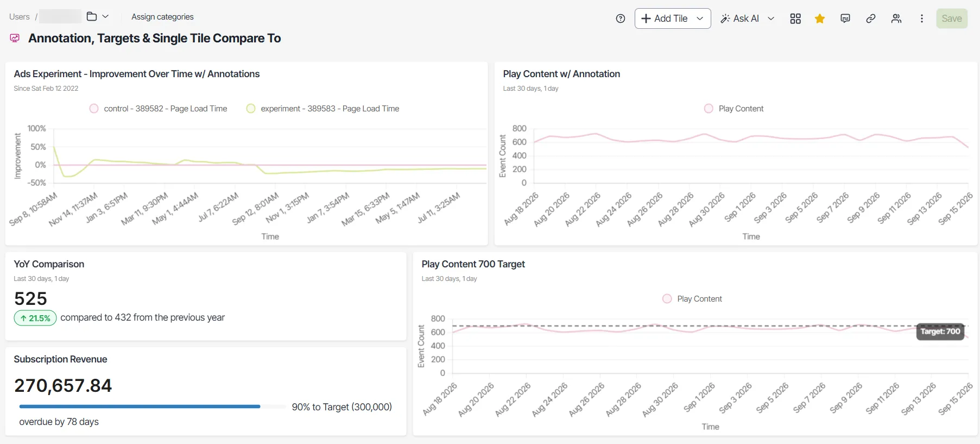Open the Subscription Revenue tile title
980x444 pixels.
click(x=60, y=359)
